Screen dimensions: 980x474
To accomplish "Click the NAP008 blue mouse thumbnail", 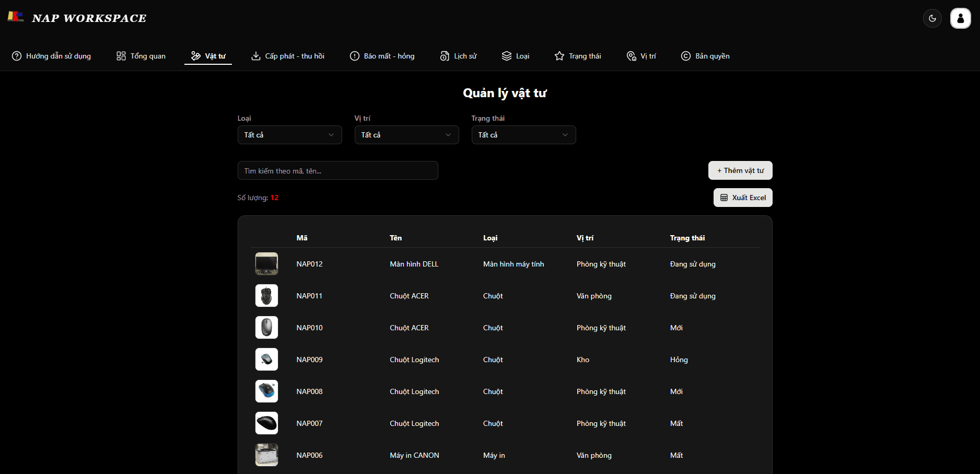I will coord(266,391).
